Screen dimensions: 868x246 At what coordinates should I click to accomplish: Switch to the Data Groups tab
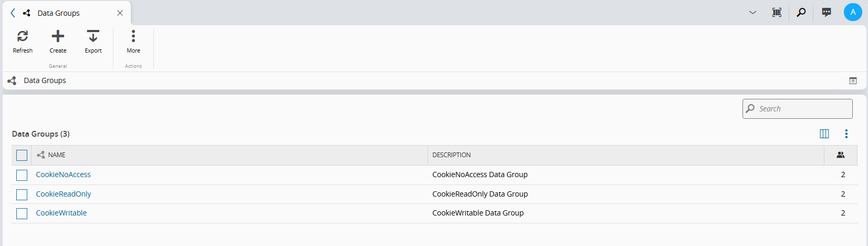(x=58, y=13)
